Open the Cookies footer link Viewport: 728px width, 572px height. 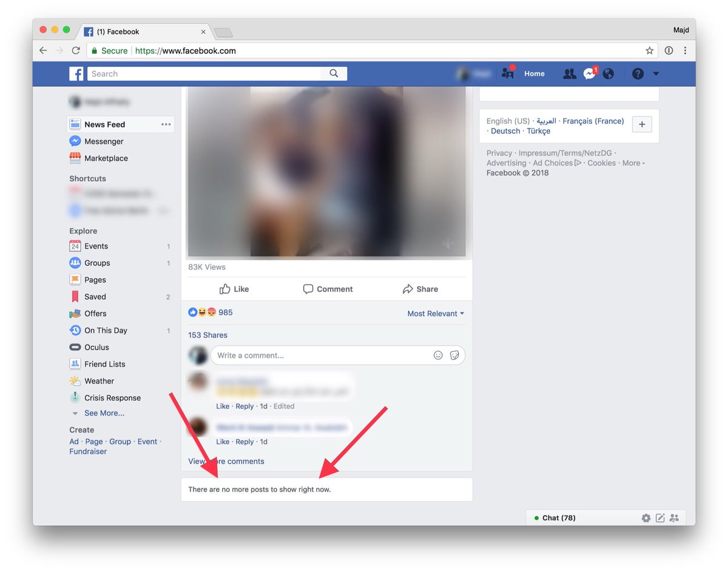(601, 163)
